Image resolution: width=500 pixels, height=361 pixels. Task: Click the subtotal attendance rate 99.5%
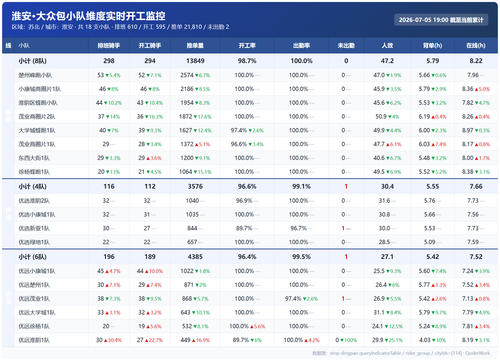pos(301,257)
